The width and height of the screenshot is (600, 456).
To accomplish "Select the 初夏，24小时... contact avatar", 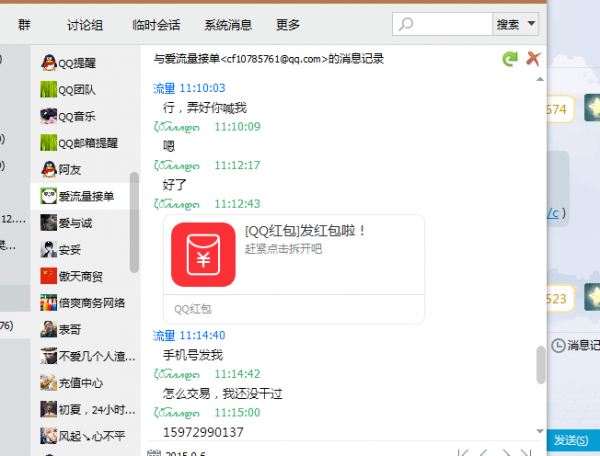I will pyautogui.click(x=49, y=409).
